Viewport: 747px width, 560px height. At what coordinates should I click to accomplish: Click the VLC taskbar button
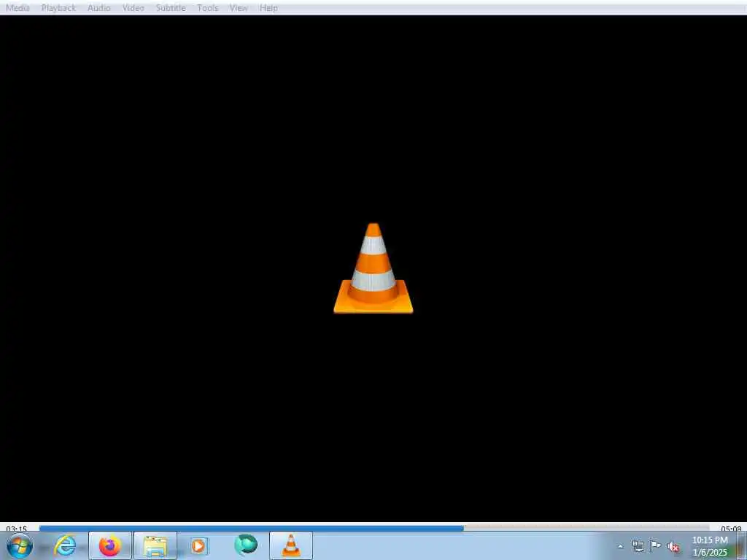tap(291, 545)
